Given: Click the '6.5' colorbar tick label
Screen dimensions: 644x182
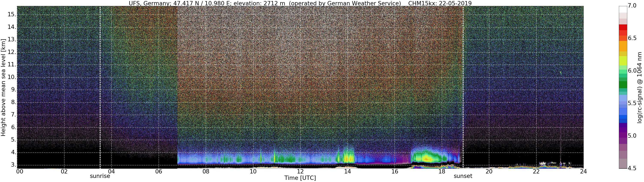Looking at the screenshot, I should [x=632, y=38].
